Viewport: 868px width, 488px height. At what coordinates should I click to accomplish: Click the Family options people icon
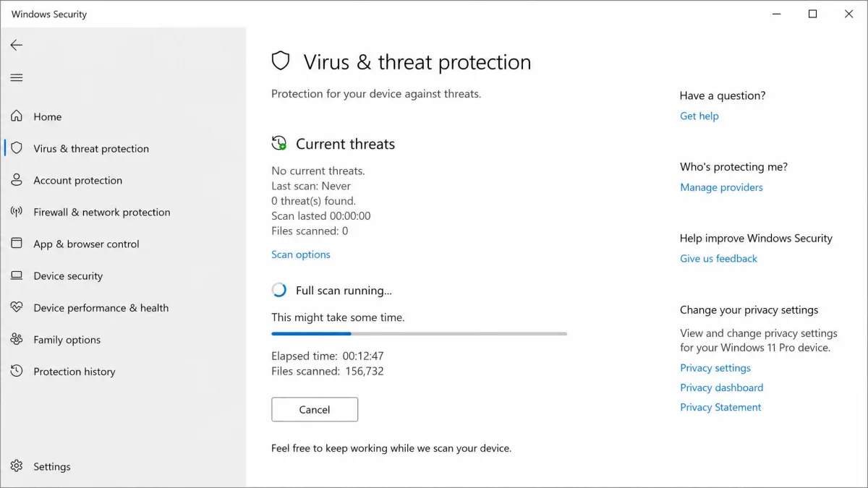pos(17,339)
